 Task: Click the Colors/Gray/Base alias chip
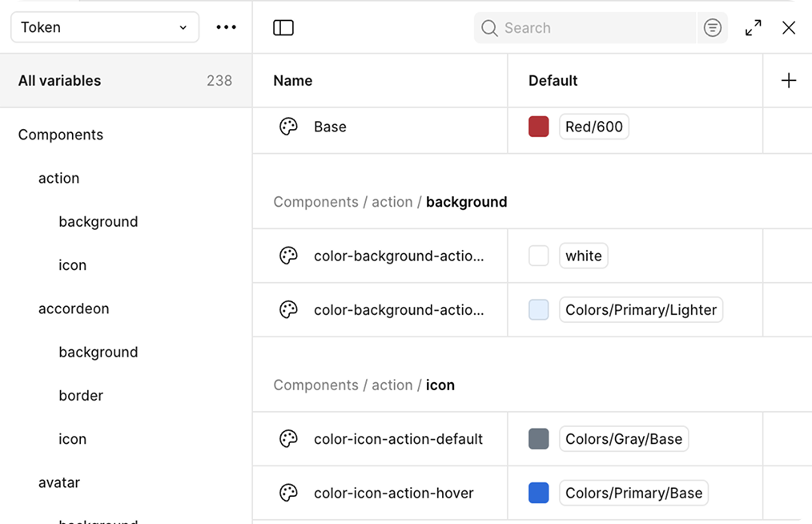point(623,439)
